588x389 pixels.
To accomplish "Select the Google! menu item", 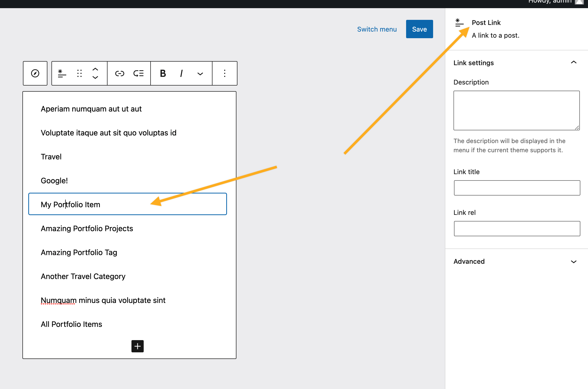I will tap(54, 181).
